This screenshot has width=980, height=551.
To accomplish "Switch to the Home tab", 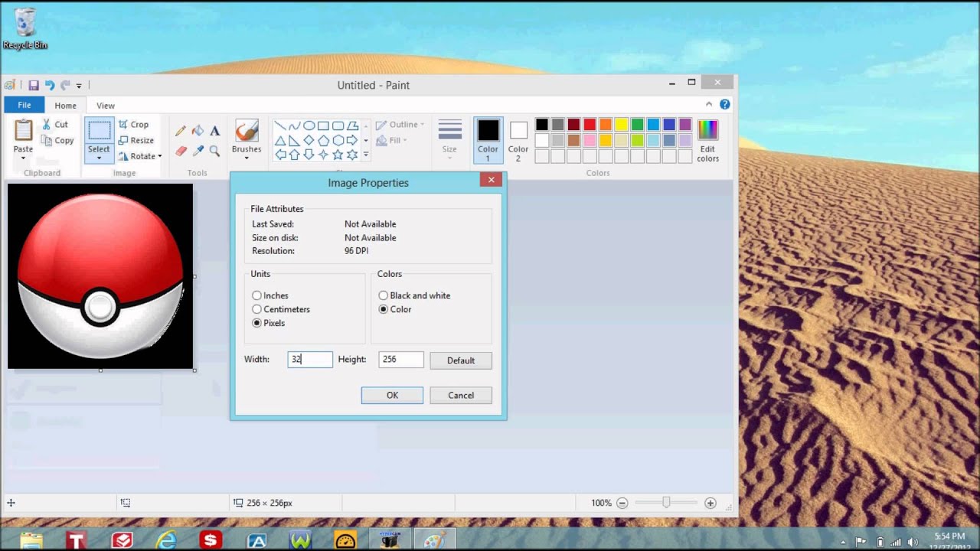I will [x=65, y=106].
